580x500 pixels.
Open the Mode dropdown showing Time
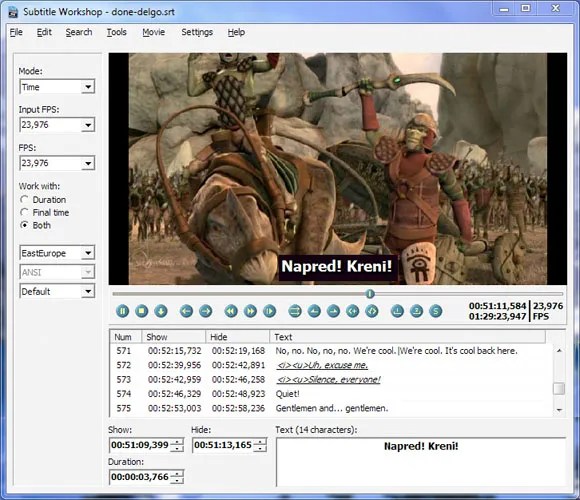pyautogui.click(x=57, y=87)
